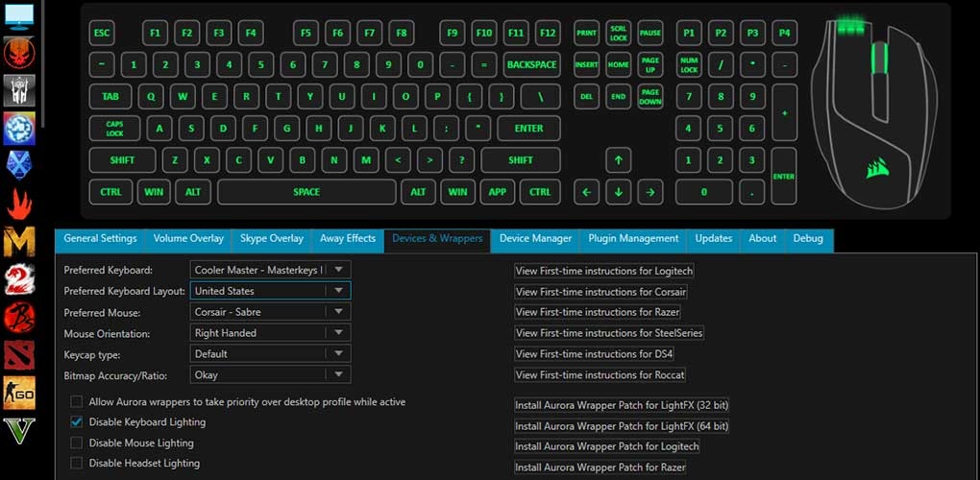Switch to the Device Manager tab
Screen dimensions: 980x480
(535, 239)
